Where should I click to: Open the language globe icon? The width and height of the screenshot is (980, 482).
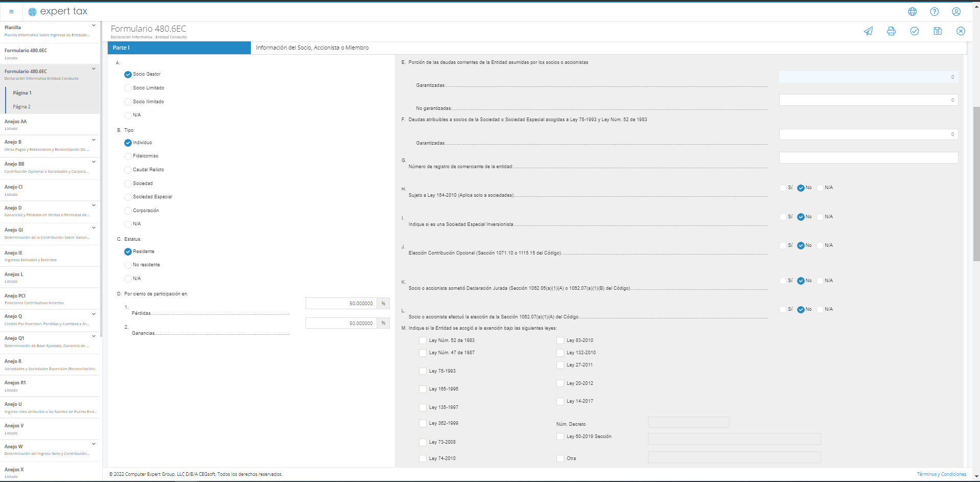[912, 12]
